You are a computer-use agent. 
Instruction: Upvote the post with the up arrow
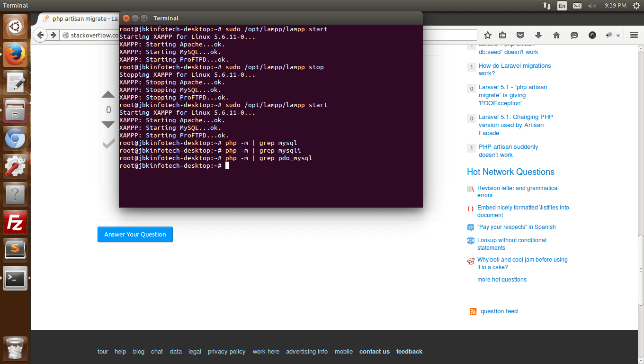[108, 95]
